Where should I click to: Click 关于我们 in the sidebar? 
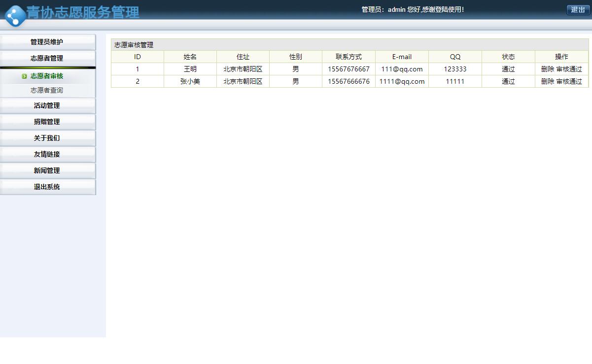pyautogui.click(x=47, y=138)
